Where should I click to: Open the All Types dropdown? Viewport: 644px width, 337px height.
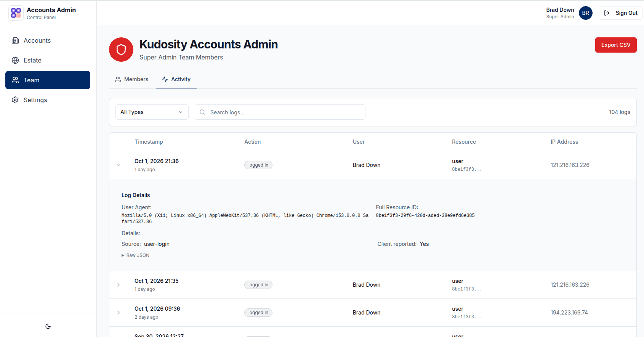pos(152,112)
